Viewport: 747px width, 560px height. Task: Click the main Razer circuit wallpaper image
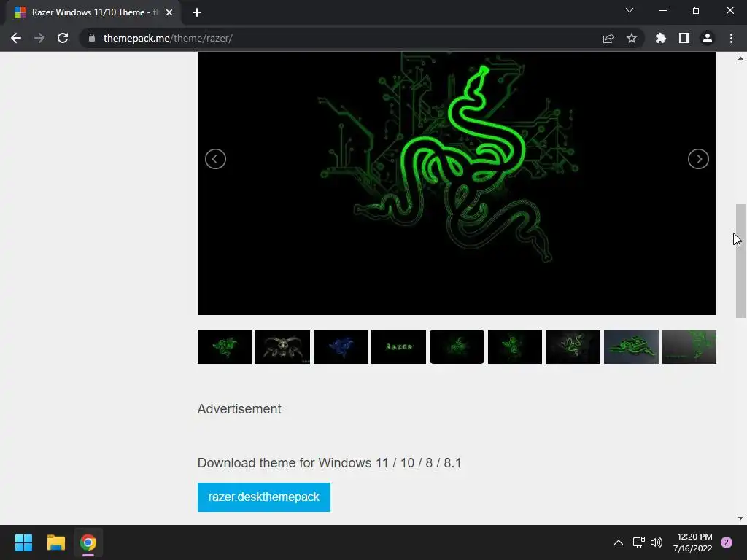(x=457, y=183)
